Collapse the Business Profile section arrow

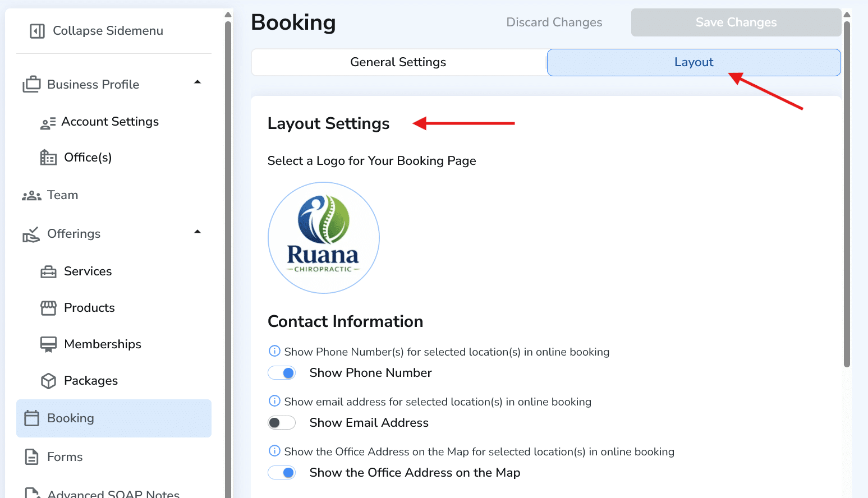point(198,82)
